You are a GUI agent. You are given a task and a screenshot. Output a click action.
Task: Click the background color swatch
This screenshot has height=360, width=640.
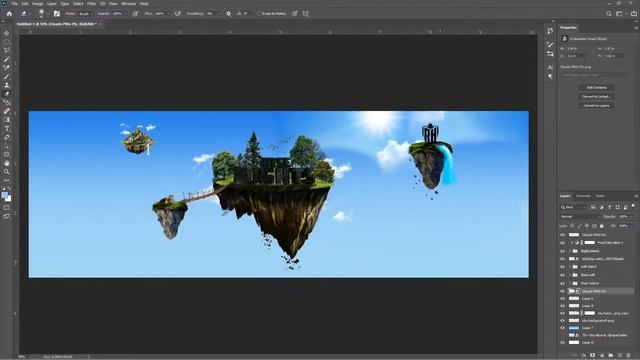pos(9,199)
